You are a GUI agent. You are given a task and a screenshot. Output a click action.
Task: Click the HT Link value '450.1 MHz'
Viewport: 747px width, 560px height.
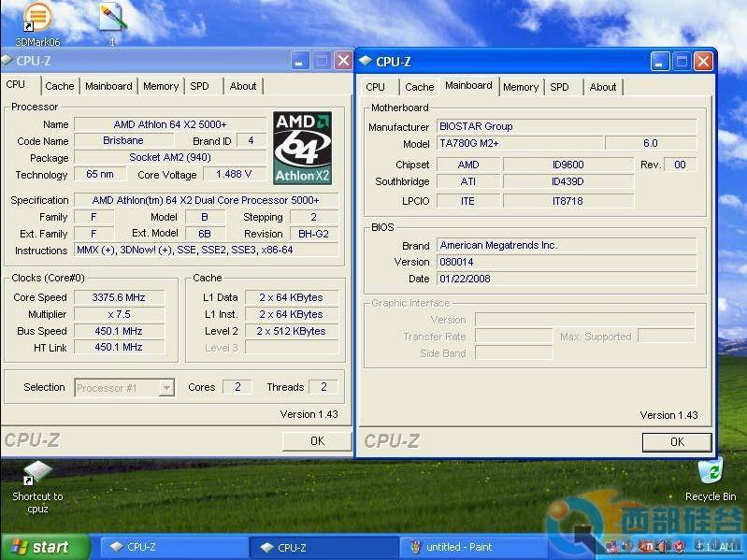[x=119, y=347]
